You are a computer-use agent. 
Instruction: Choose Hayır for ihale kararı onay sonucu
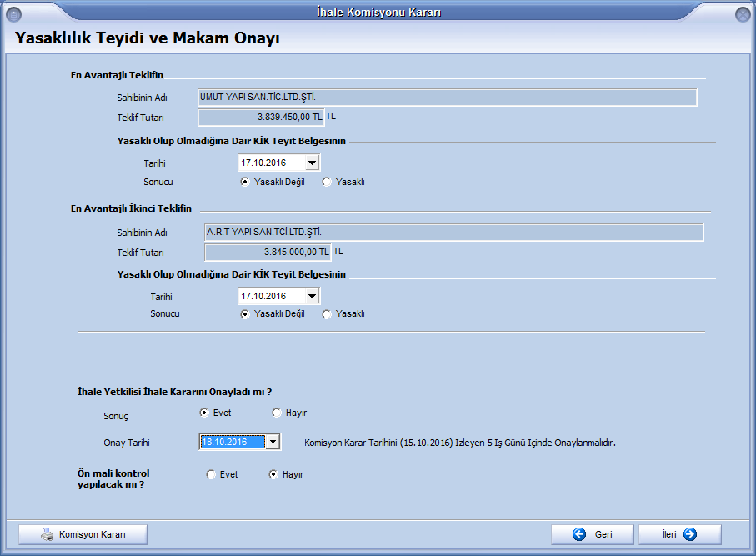coord(277,413)
